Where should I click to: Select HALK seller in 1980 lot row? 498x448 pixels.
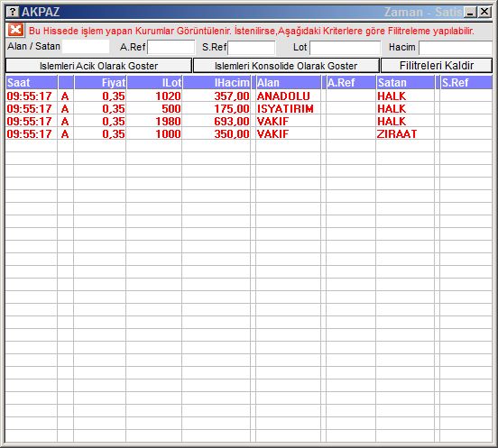(x=405, y=121)
